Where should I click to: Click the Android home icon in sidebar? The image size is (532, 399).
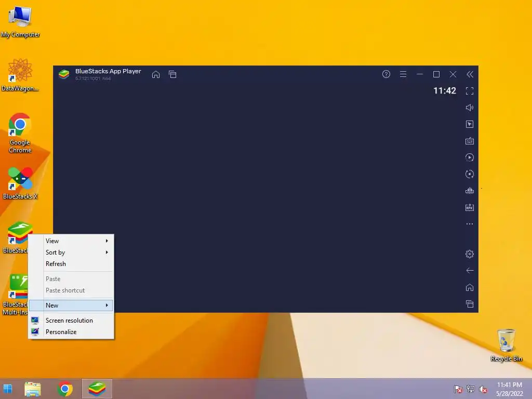[470, 287]
